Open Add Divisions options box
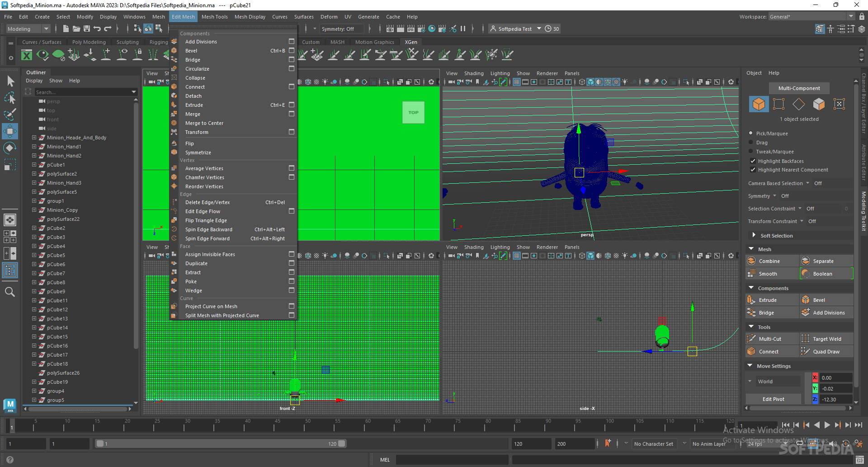The width and height of the screenshot is (868, 467). click(292, 42)
